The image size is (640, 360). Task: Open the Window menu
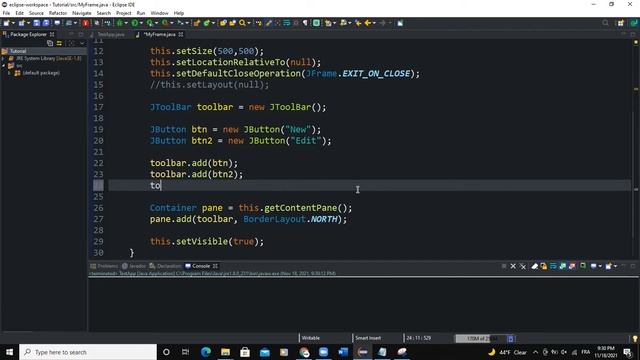159,13
